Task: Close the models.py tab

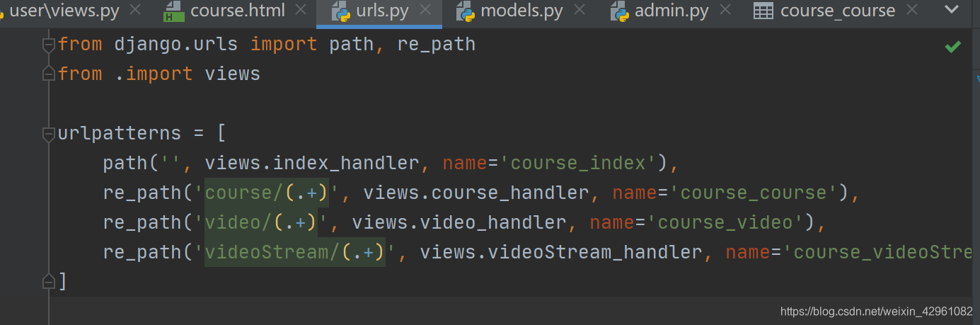Action: pos(580,10)
